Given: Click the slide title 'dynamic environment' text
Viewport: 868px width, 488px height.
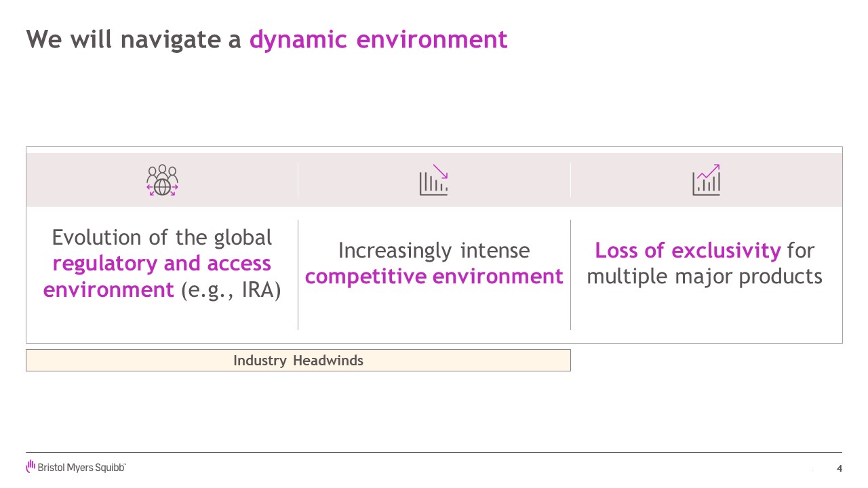Looking at the screenshot, I should click(378, 39).
